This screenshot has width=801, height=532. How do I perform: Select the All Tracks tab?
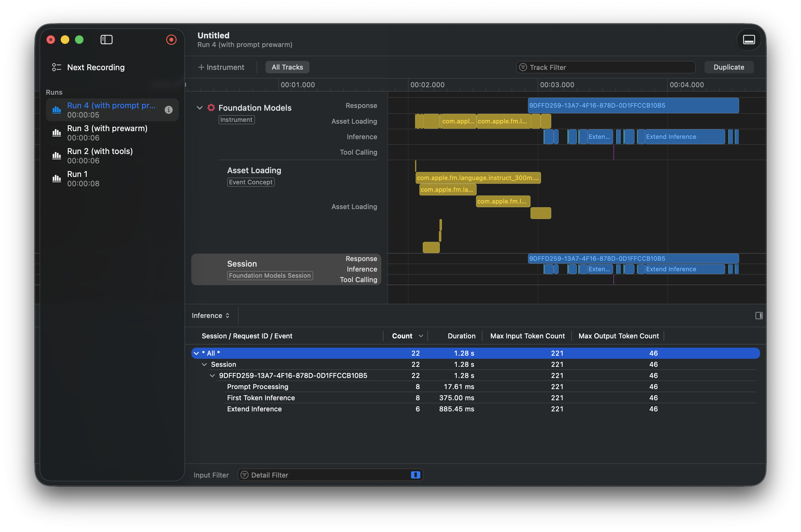pos(287,67)
